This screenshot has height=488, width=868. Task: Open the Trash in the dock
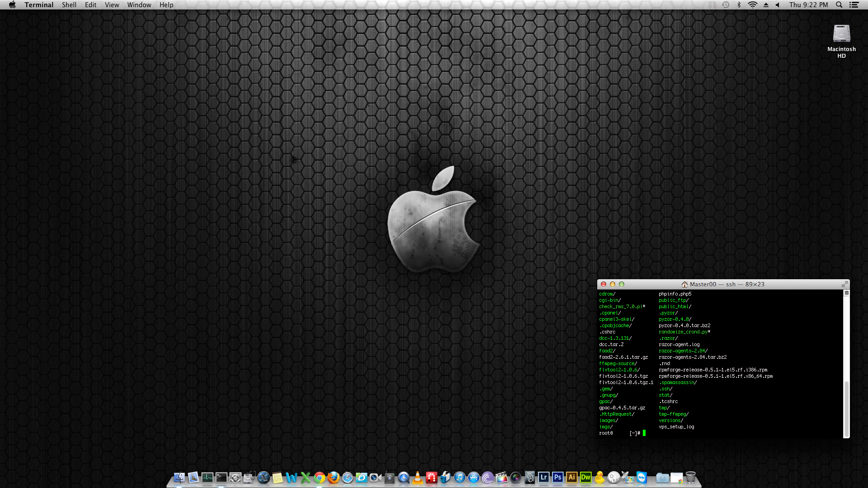coord(690,478)
